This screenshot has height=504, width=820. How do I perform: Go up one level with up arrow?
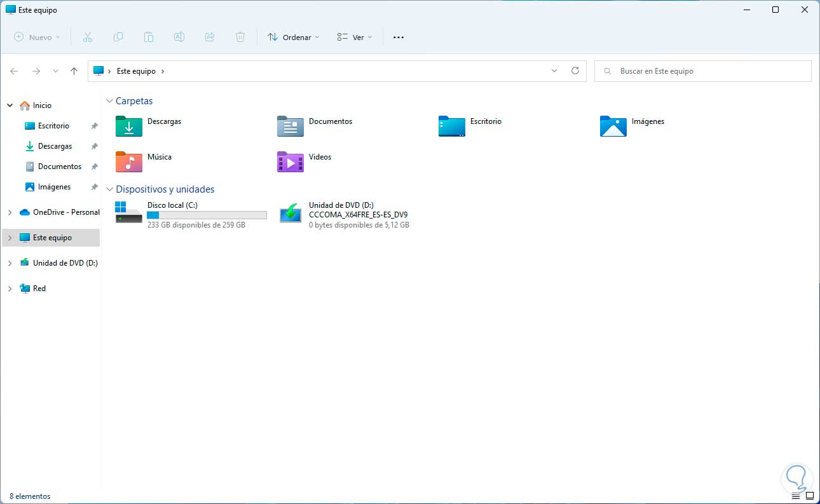(x=74, y=71)
